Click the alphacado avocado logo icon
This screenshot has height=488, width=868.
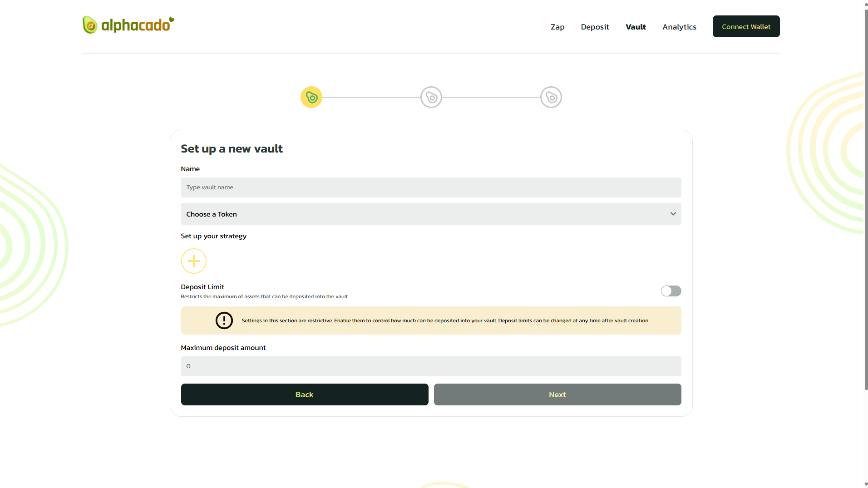[x=90, y=25]
